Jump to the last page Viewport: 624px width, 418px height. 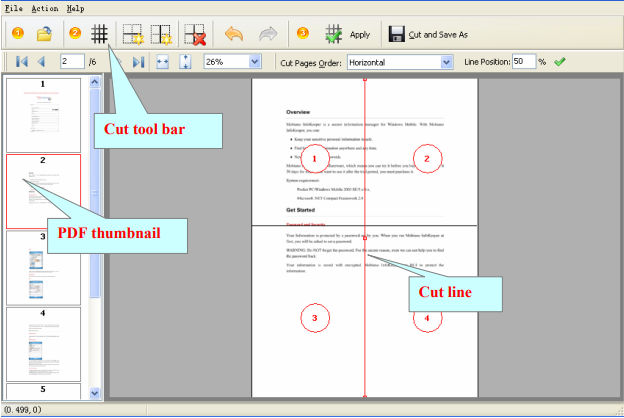pyautogui.click(x=138, y=62)
